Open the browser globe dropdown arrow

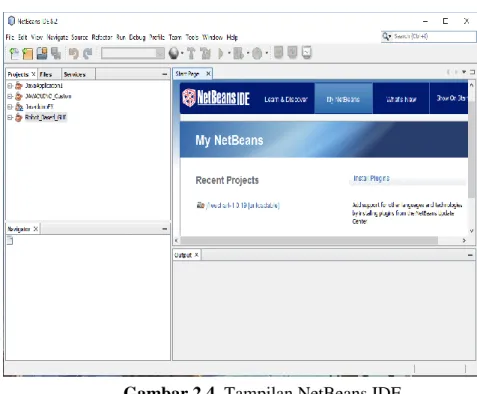tap(182, 53)
